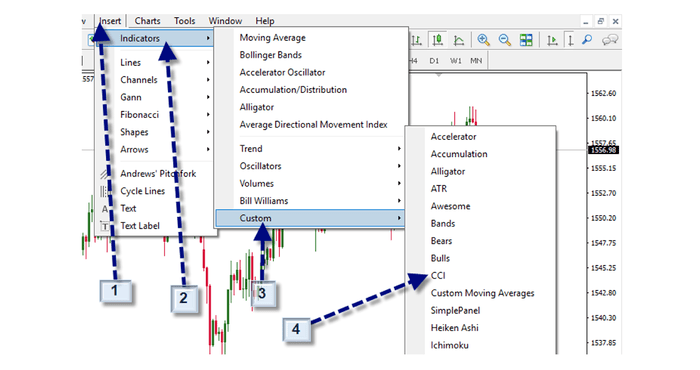Screen dimensions: 700x370
Task: Toggle the chart shift icon
Action: coord(570,40)
